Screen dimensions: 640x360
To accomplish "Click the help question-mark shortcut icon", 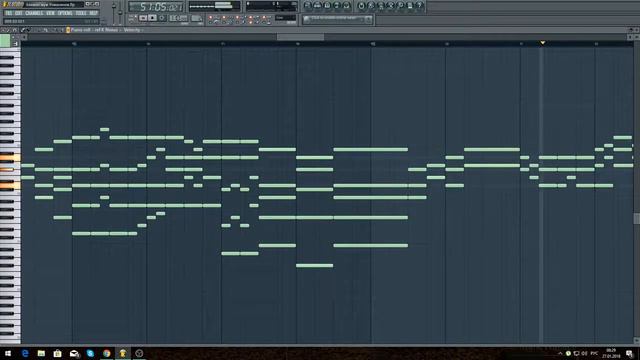I will point(420,5).
